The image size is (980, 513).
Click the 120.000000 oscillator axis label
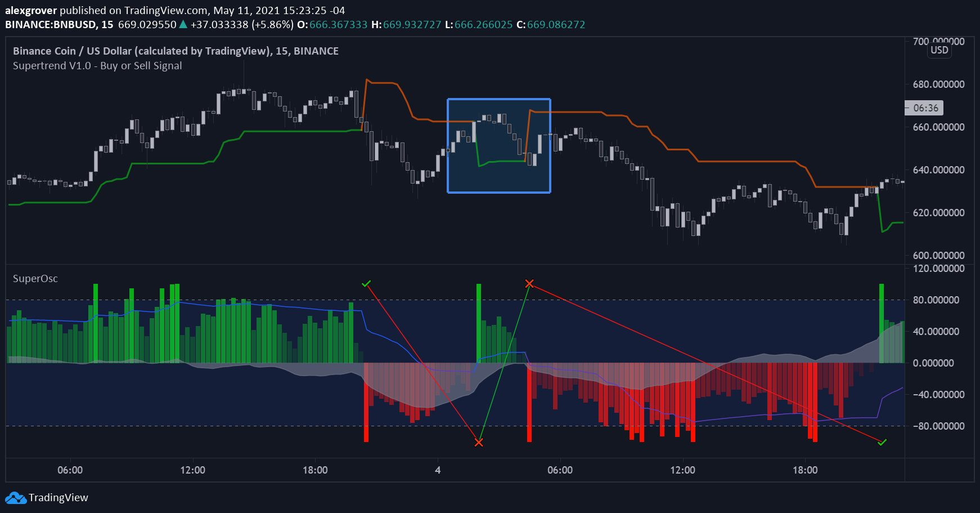[938, 269]
